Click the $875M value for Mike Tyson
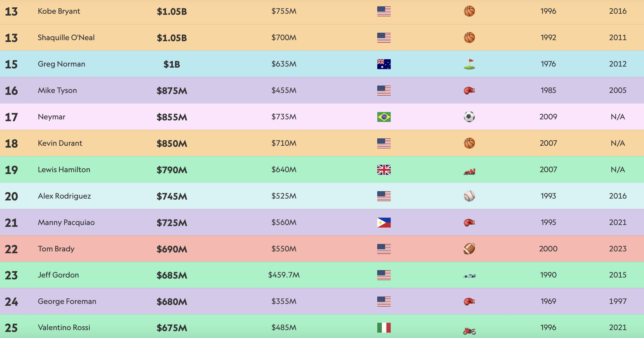 [x=172, y=91]
